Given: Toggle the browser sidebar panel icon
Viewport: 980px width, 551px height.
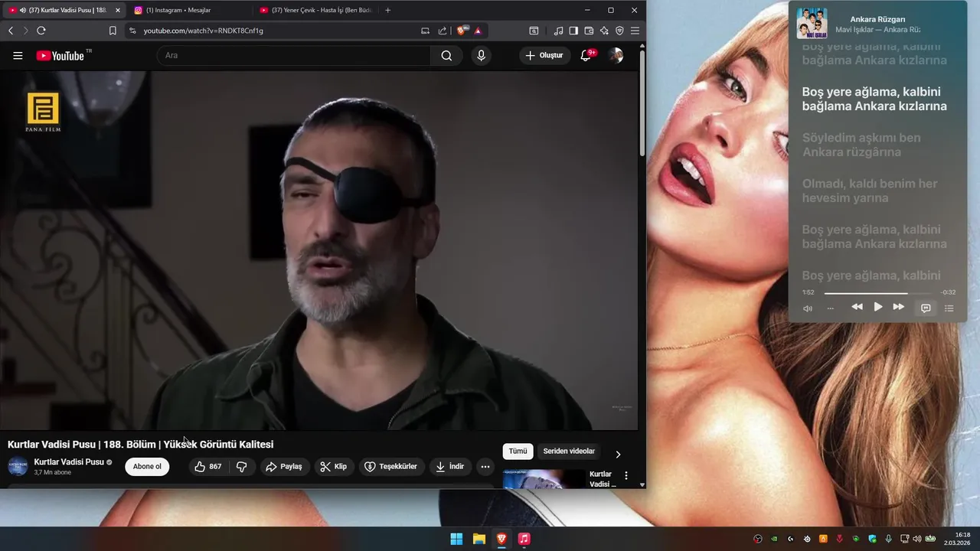Looking at the screenshot, I should point(573,31).
